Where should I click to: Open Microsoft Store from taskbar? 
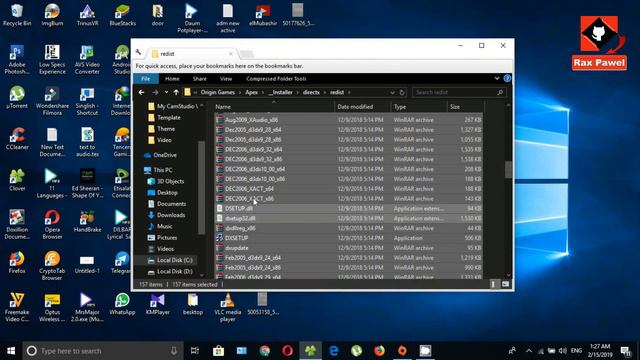(218, 351)
